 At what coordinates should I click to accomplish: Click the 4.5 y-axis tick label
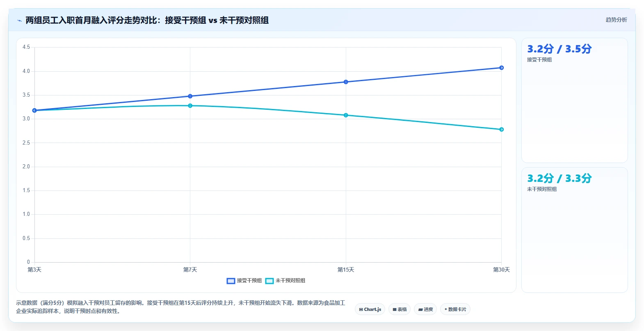26,47
